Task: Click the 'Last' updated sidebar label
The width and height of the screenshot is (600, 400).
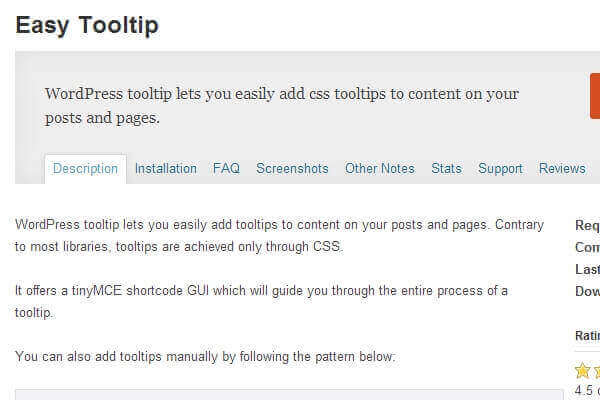Action: click(x=588, y=269)
